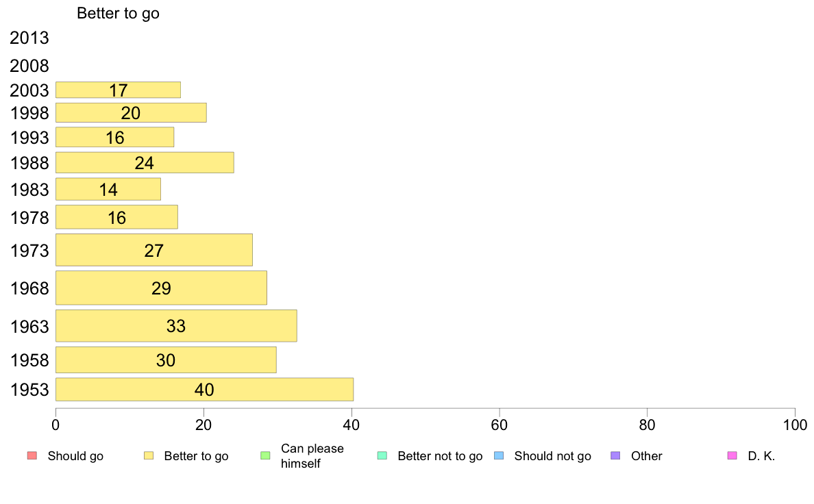
Task: Click the red Should go legend swatch
Action: tap(32, 456)
